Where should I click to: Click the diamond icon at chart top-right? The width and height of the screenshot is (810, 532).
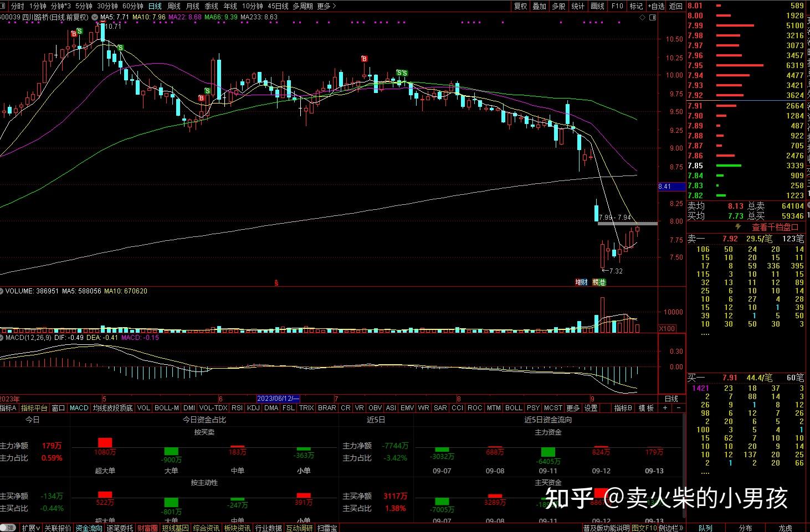point(643,17)
